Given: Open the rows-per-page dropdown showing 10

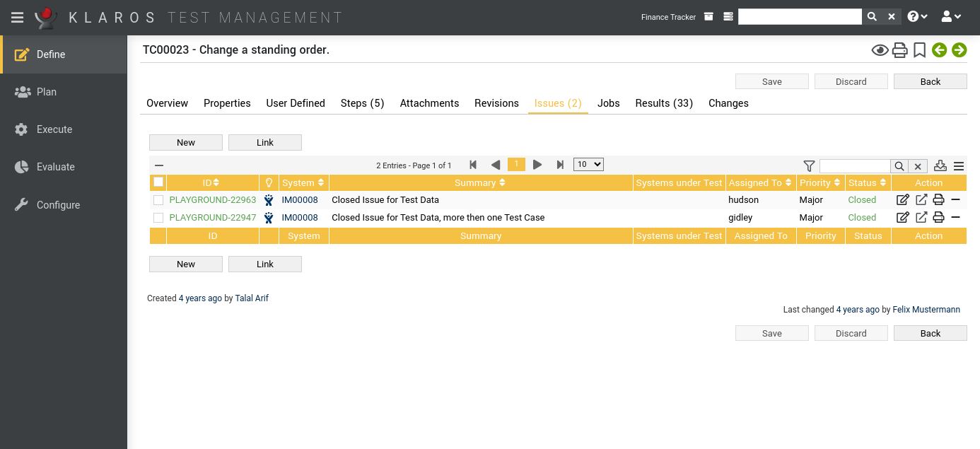Looking at the screenshot, I should 588,165.
